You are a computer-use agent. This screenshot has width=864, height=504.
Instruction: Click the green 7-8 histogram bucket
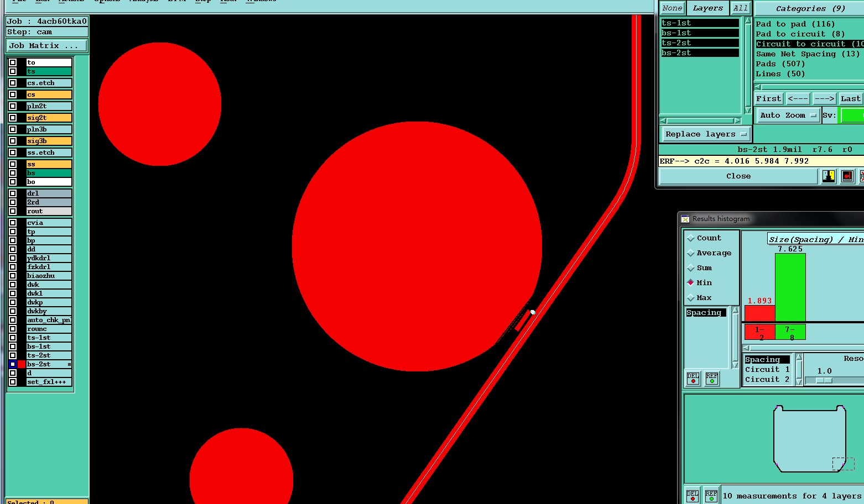click(x=790, y=332)
